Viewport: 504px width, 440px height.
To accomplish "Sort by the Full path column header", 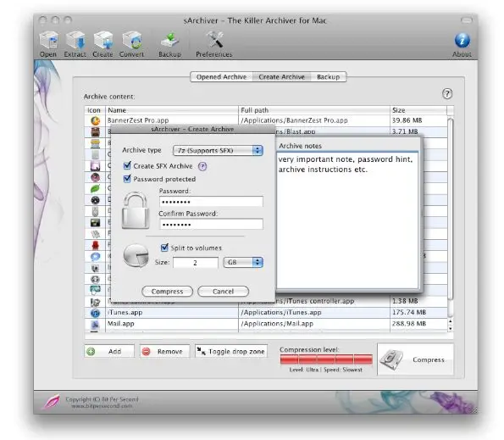I will [314, 110].
